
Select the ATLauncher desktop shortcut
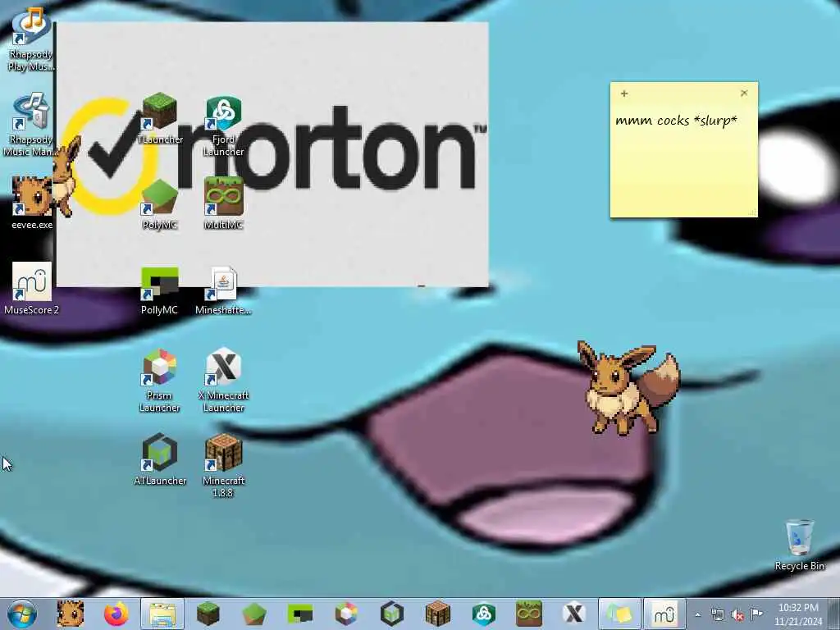click(x=160, y=459)
